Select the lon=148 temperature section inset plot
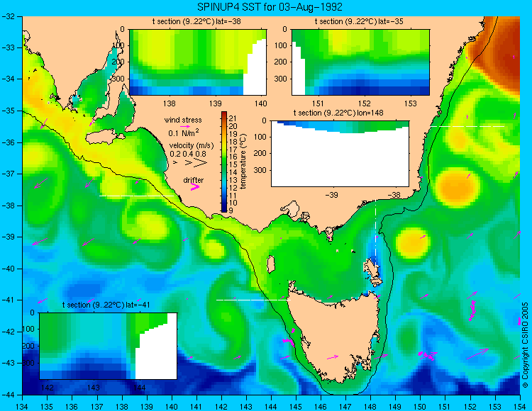 click(x=340, y=153)
